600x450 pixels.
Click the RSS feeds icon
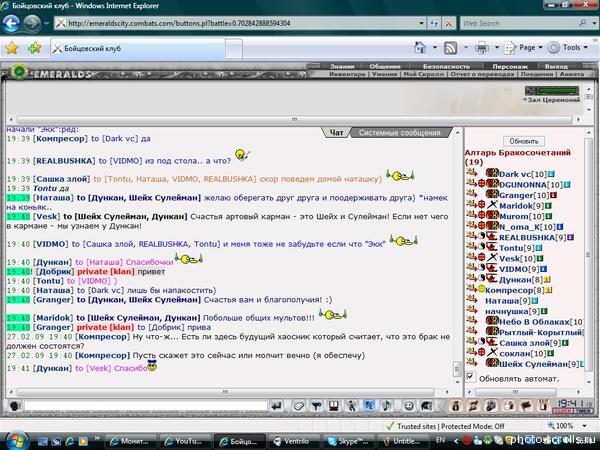tap(450, 48)
